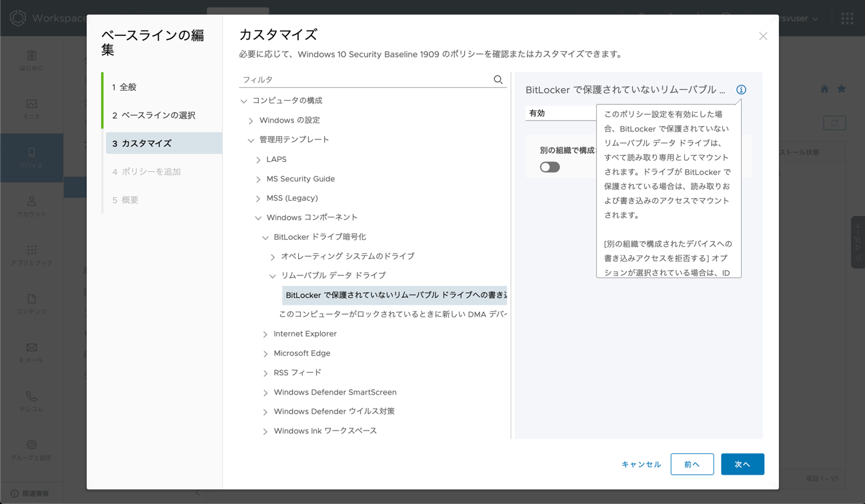This screenshot has width=865, height=504.
Task: Expand Windows Defender ウイルス対策 node
Action: coord(265,412)
